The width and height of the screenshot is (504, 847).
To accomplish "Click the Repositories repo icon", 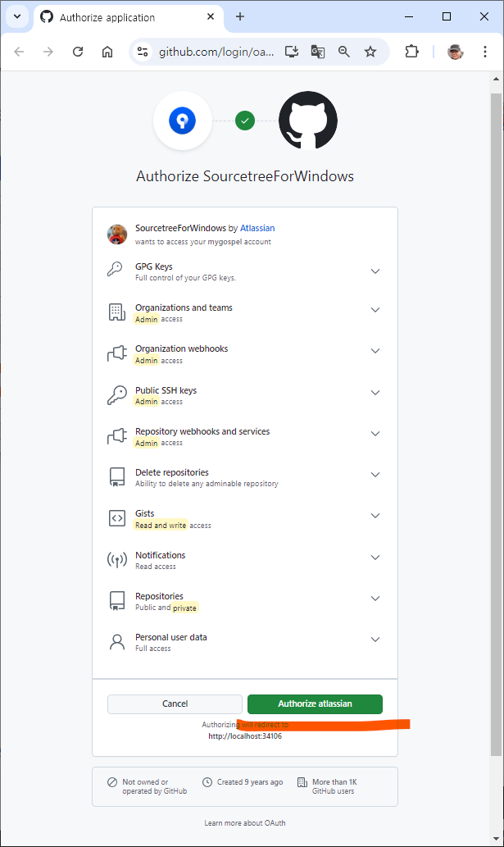I will pyautogui.click(x=117, y=601).
